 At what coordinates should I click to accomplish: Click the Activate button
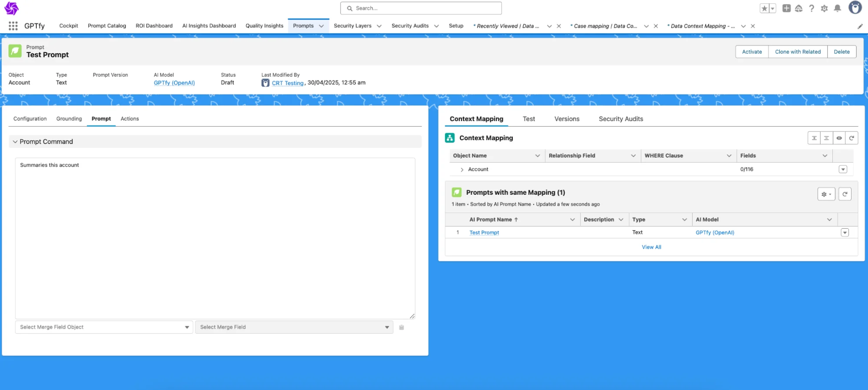(x=752, y=52)
